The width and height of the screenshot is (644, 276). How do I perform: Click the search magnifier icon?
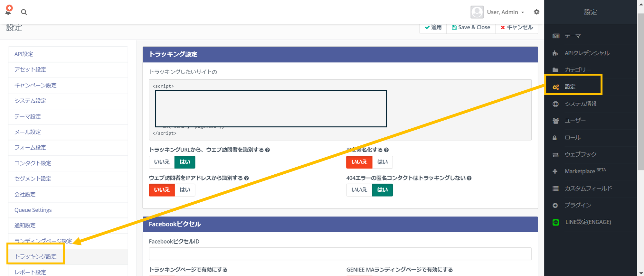coord(24,12)
